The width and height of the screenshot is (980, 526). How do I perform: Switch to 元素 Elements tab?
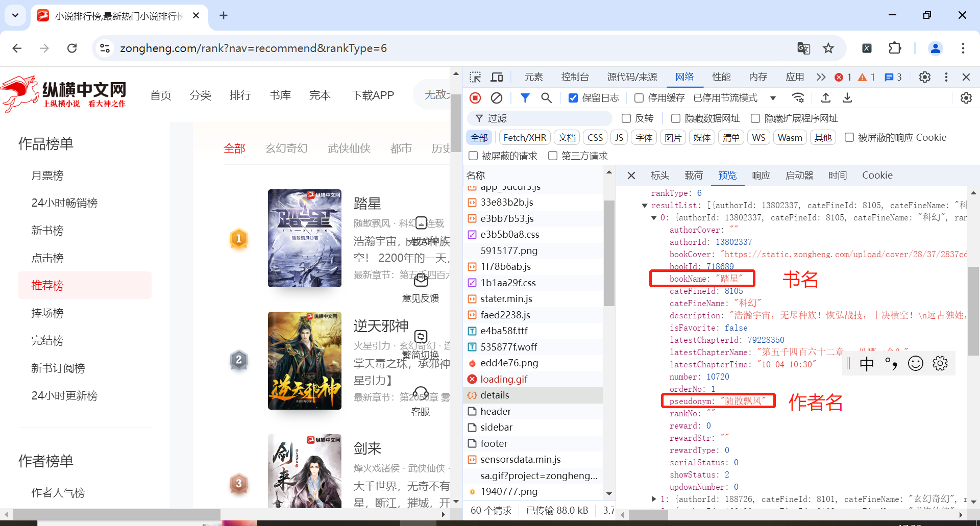click(x=533, y=77)
